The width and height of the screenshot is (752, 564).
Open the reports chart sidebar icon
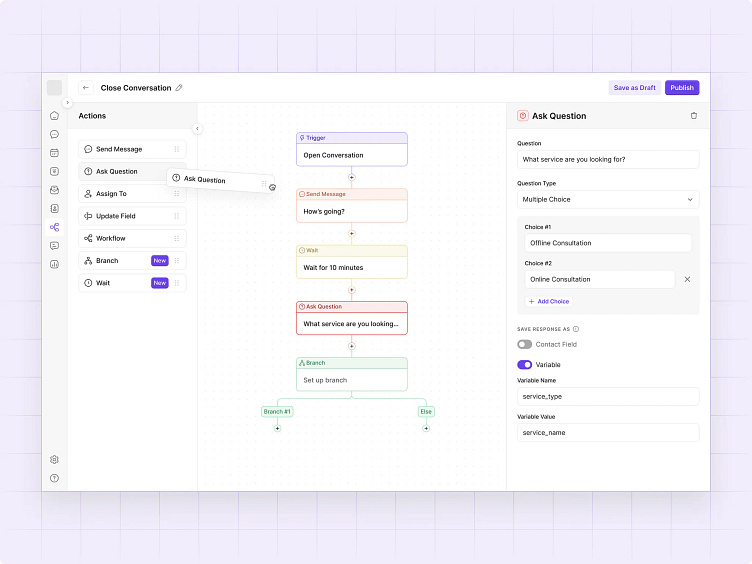(x=54, y=264)
